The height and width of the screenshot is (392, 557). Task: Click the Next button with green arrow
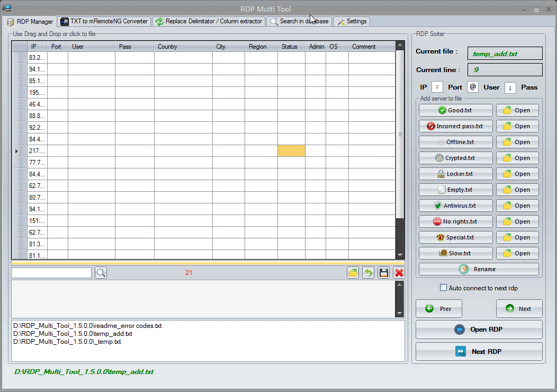pos(519,308)
